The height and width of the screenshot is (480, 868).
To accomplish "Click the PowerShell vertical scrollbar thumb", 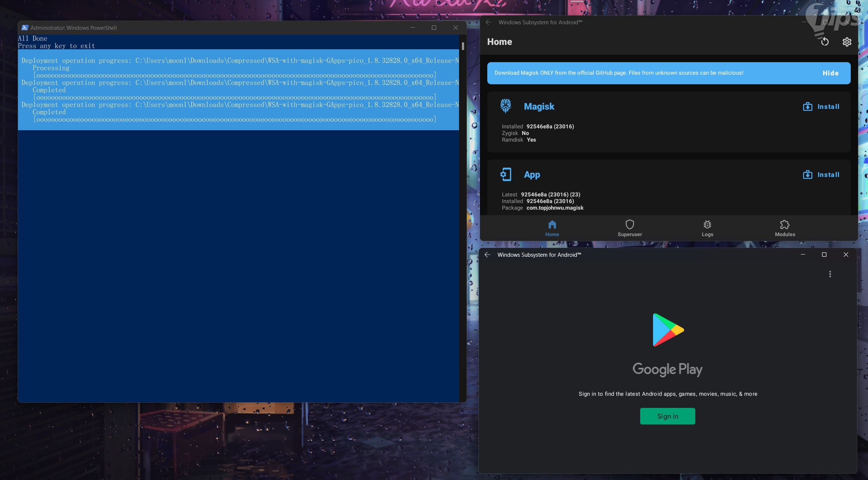I will [x=463, y=46].
